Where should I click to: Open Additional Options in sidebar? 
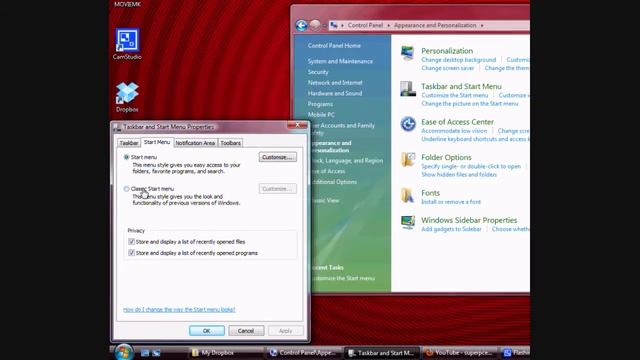point(334,182)
